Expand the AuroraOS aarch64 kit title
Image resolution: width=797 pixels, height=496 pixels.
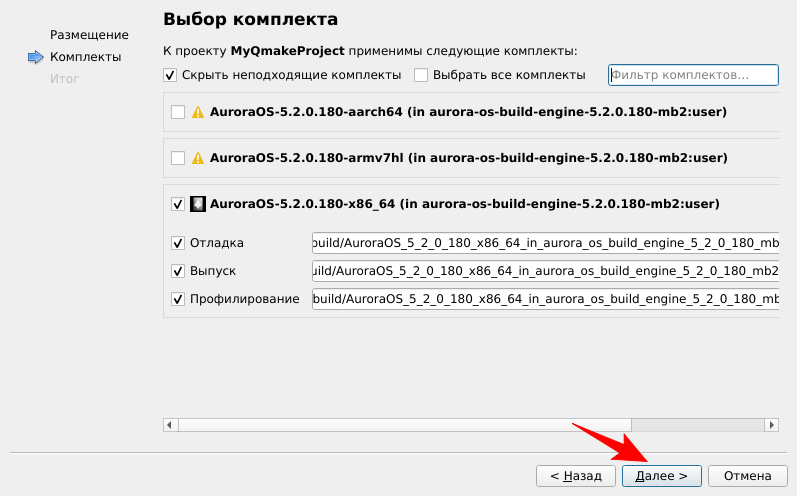click(467, 112)
